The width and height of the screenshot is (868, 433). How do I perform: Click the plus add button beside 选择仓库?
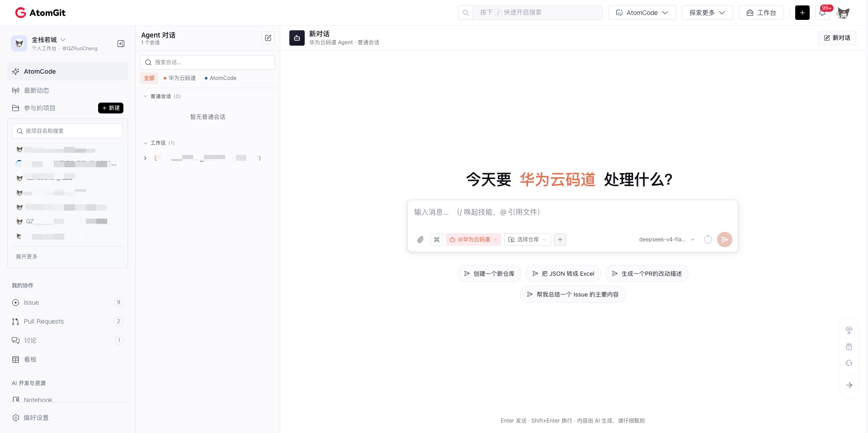pyautogui.click(x=560, y=240)
